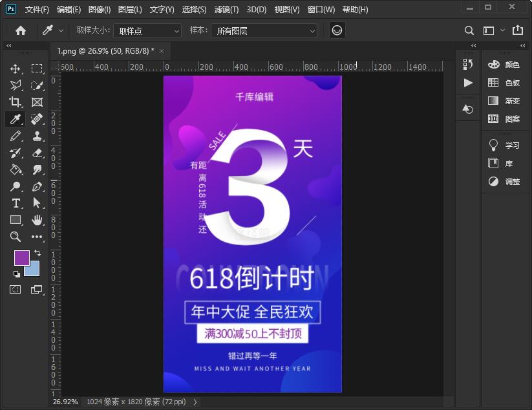Image resolution: width=532 pixels, height=410 pixels.
Task: Open the Edit Toolbar three-dots menu
Action: [x=37, y=237]
